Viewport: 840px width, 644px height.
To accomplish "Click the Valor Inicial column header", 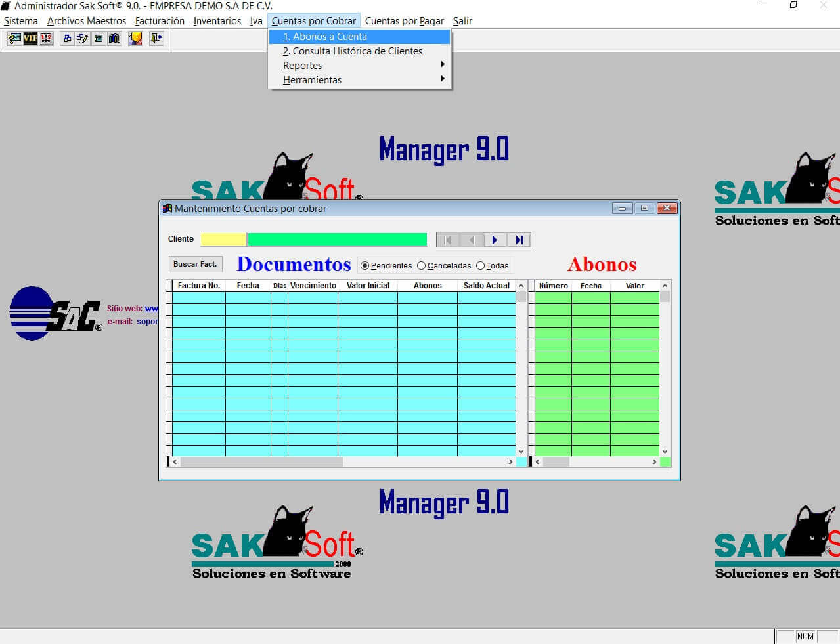I will (368, 286).
